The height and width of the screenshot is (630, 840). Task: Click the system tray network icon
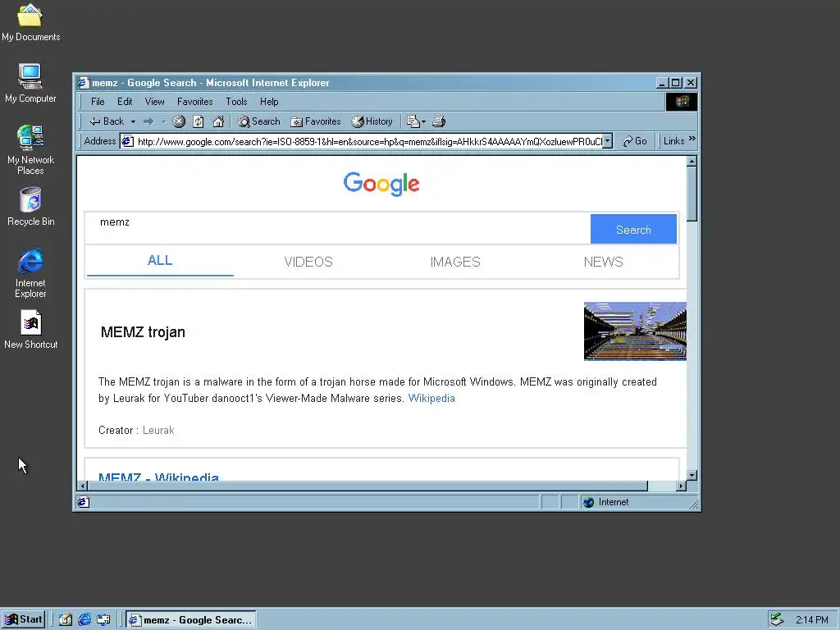pos(777,620)
